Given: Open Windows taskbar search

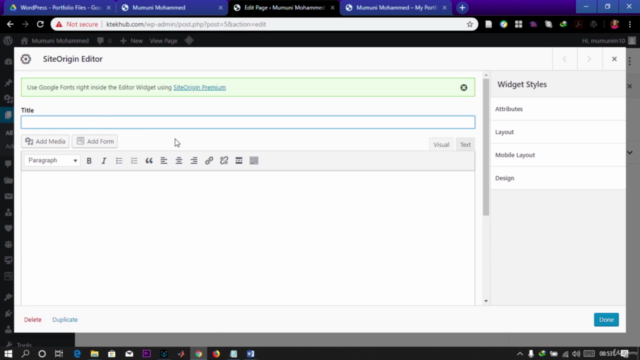Looking at the screenshot, I should pos(25,354).
